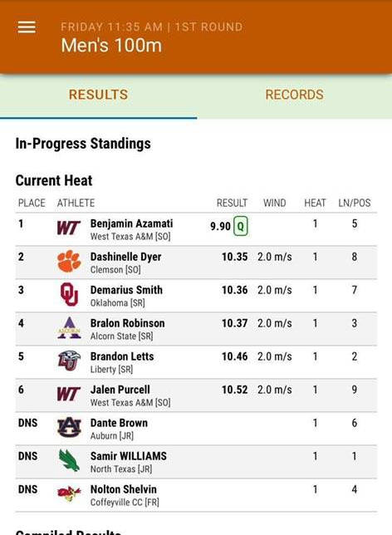Click the RESULT column header

232,203
